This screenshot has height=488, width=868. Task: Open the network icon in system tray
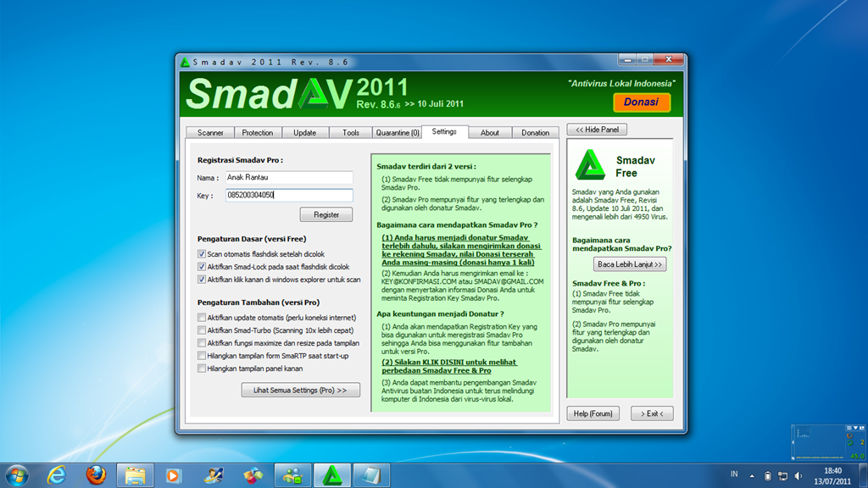pos(782,476)
